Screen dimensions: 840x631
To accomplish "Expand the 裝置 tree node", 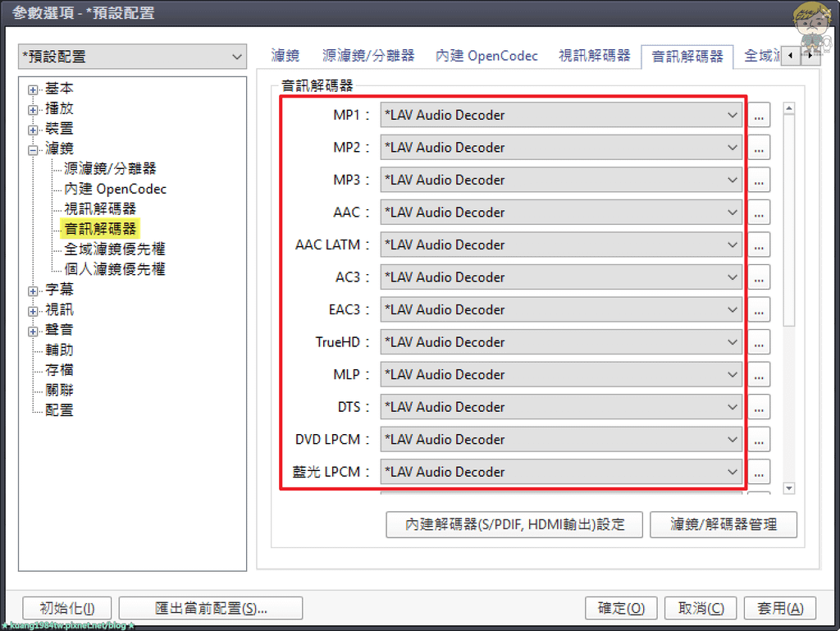I will (33, 130).
